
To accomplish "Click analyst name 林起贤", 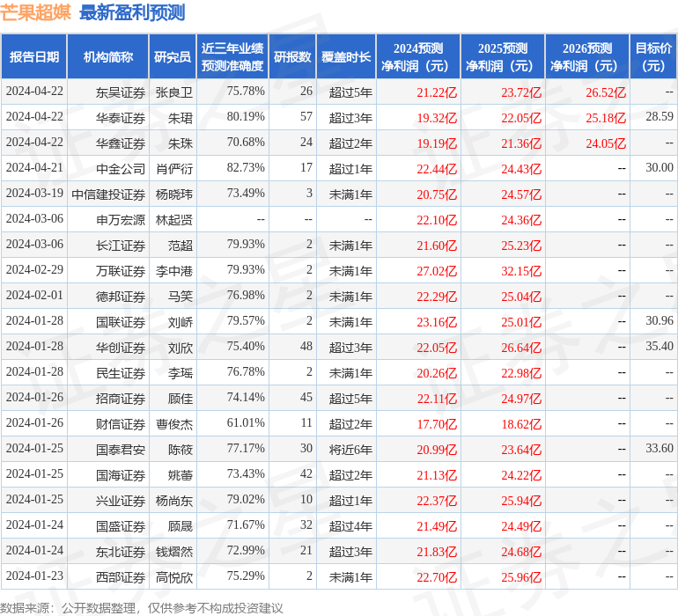I will [x=174, y=220].
